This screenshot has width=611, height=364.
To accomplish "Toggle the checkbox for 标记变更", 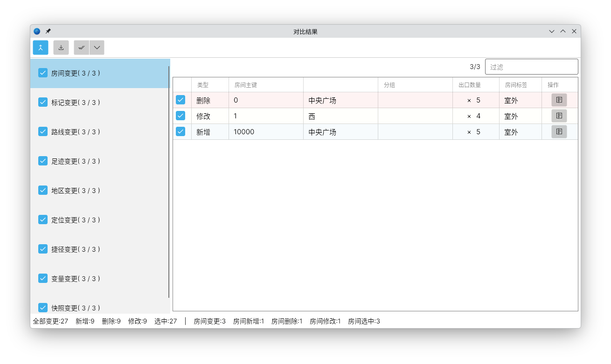I will (x=43, y=102).
